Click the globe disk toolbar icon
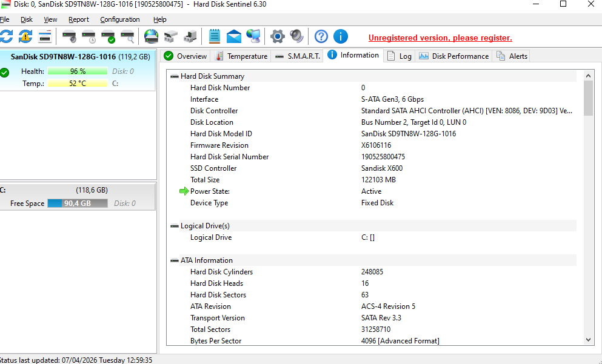Image resolution: width=602 pixels, height=364 pixels. pos(152,36)
